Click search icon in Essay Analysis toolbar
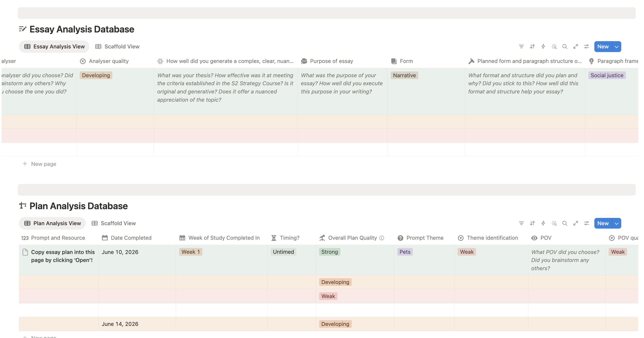The image size is (644, 338). 565,47
